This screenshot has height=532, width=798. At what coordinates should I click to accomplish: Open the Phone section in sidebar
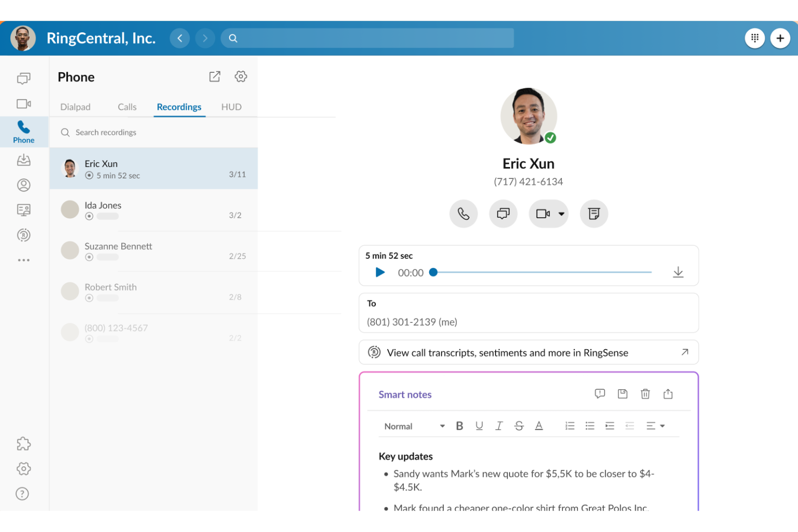[x=24, y=132]
